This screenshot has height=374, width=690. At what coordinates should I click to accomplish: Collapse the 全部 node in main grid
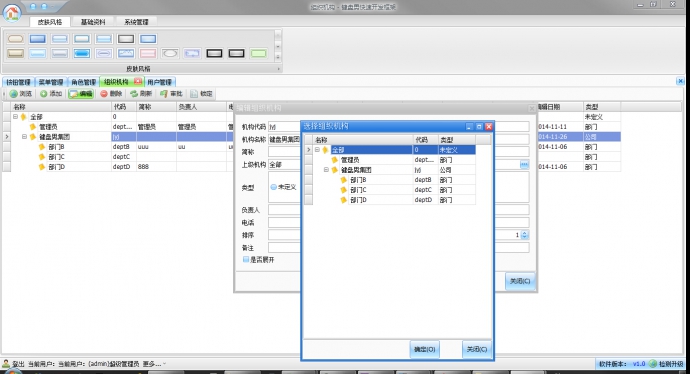coord(15,117)
